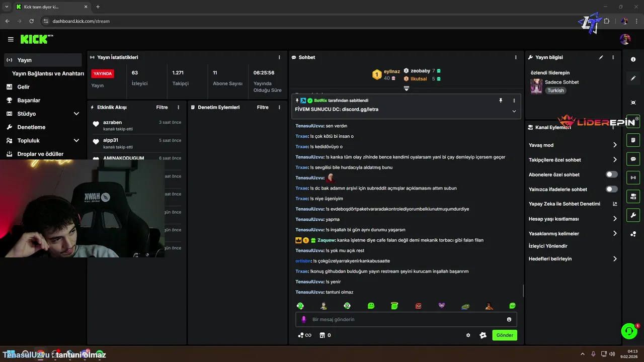Click the Yapay Zeka ile Sohbet Denetimi chart icon
This screenshot has height=362, width=644.
click(614, 204)
